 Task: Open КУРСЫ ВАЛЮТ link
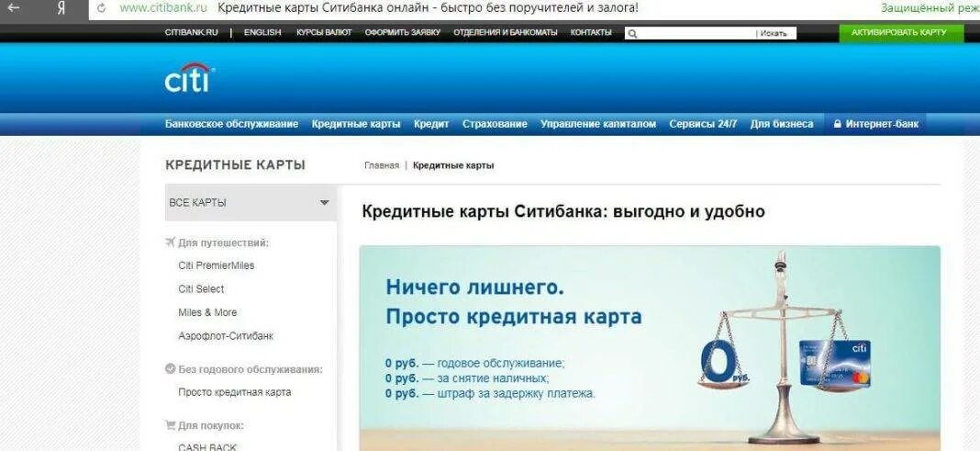pyautogui.click(x=324, y=32)
